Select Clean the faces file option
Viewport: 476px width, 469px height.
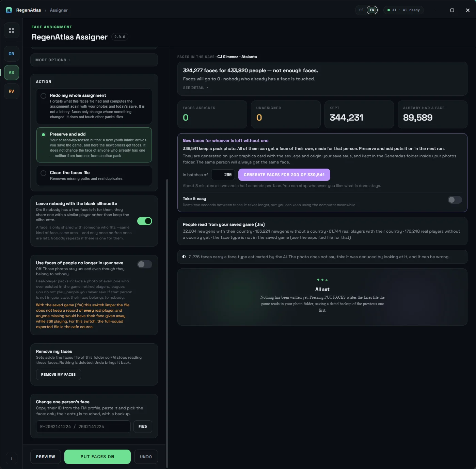(94, 176)
